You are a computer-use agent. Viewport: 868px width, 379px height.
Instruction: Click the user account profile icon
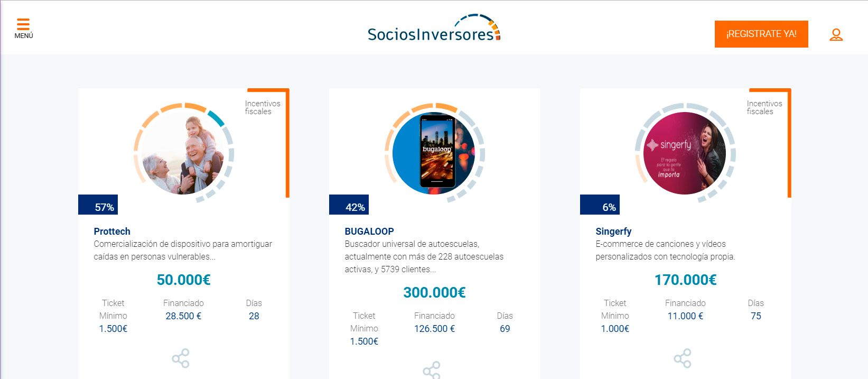click(836, 35)
